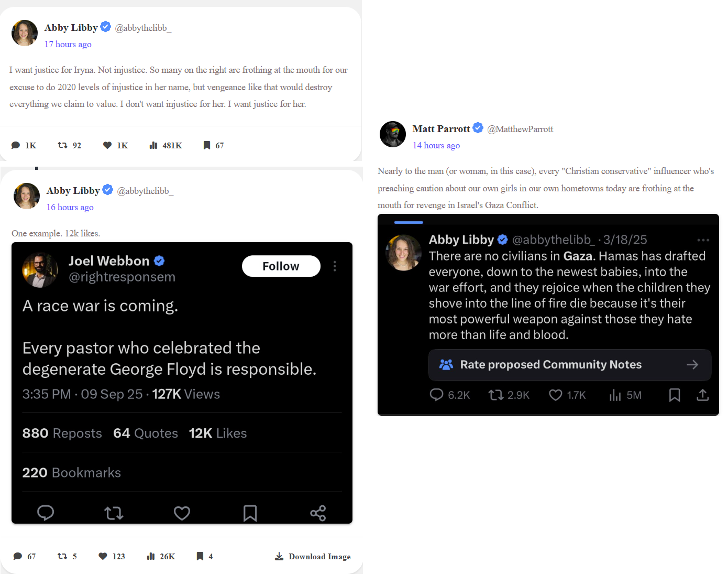Viewport: 728px width, 575px height.
Task: Click the 17 hours ago timestamp link
Action: pyautogui.click(x=68, y=44)
